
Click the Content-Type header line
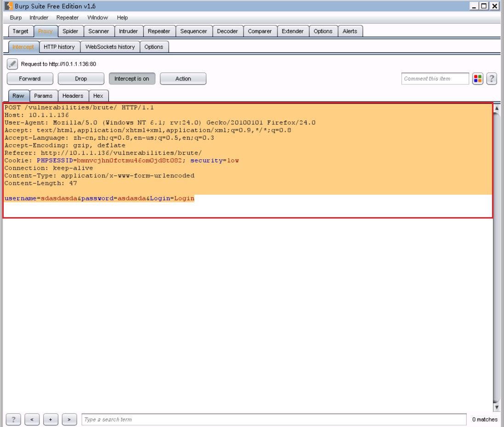tap(100, 176)
